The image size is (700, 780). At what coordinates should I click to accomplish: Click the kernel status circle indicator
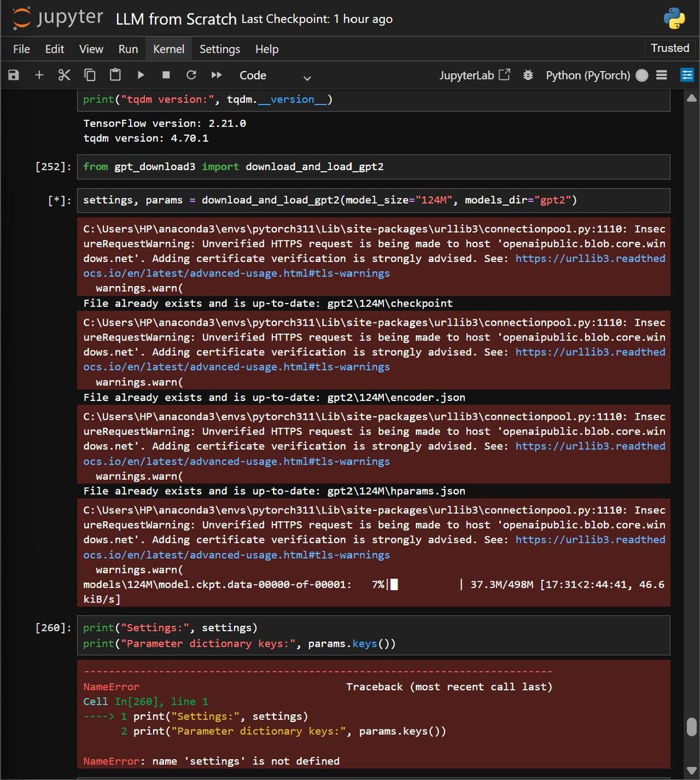642,75
